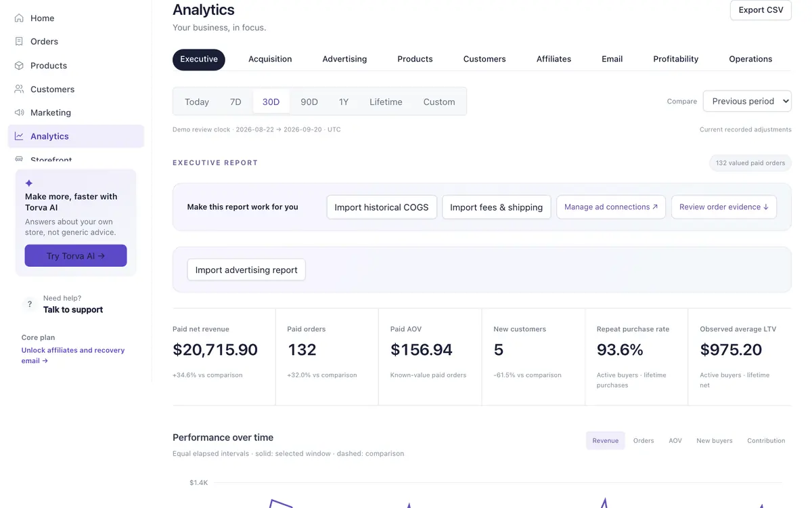This screenshot has width=812, height=508.
Task: Click the Demo review clock date text
Action: (x=256, y=129)
